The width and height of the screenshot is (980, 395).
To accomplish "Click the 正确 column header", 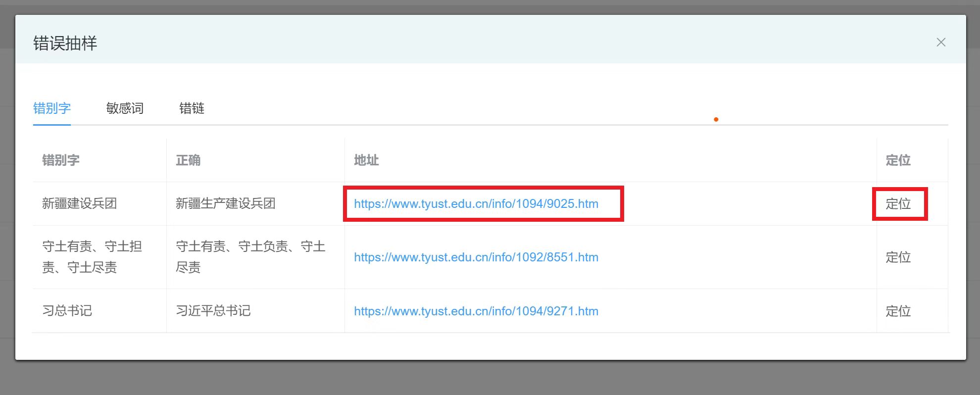I will [188, 160].
